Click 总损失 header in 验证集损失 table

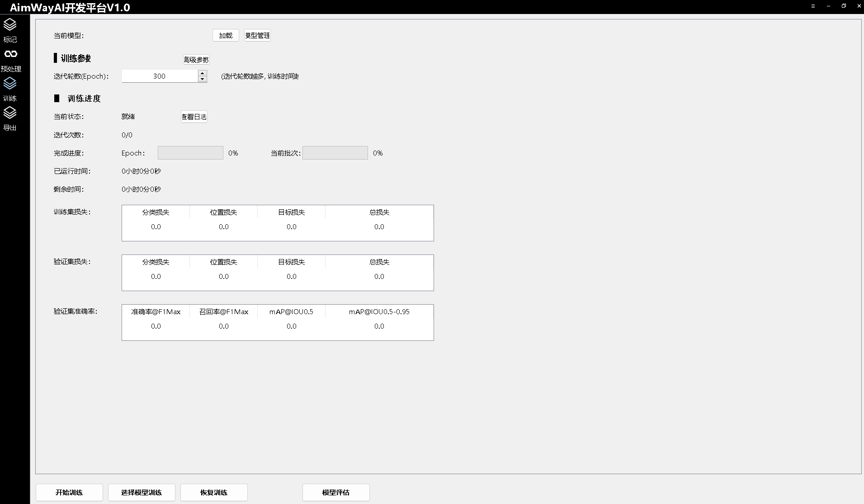pos(379,262)
